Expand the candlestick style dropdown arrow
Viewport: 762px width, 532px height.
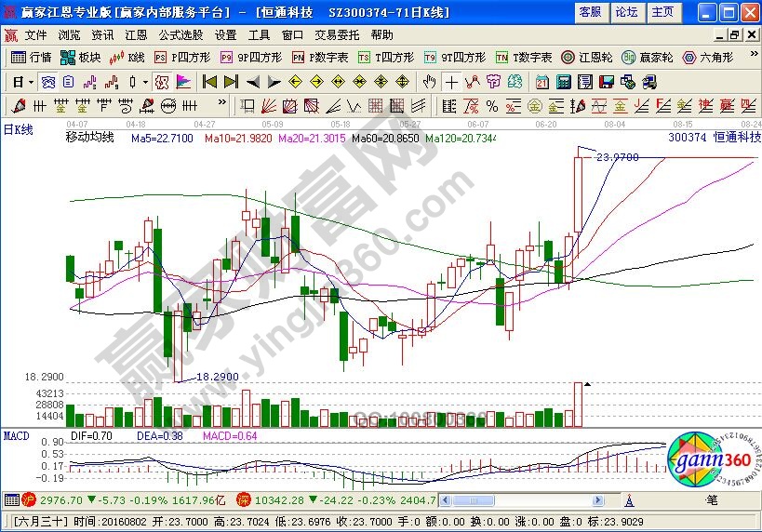(147, 81)
